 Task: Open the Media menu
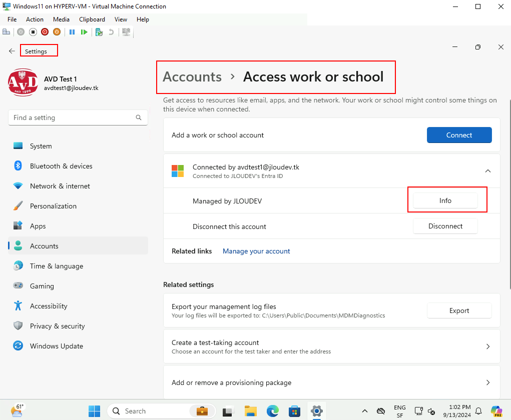(x=61, y=19)
